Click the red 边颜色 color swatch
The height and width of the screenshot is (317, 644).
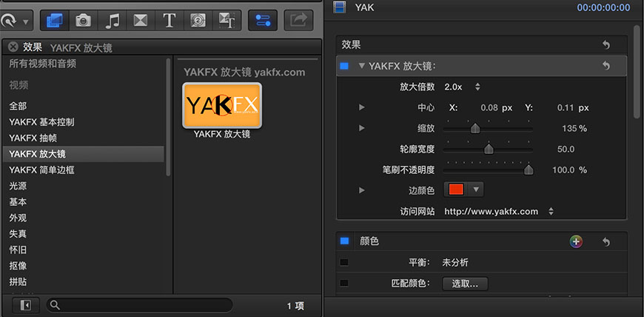pyautogui.click(x=456, y=190)
